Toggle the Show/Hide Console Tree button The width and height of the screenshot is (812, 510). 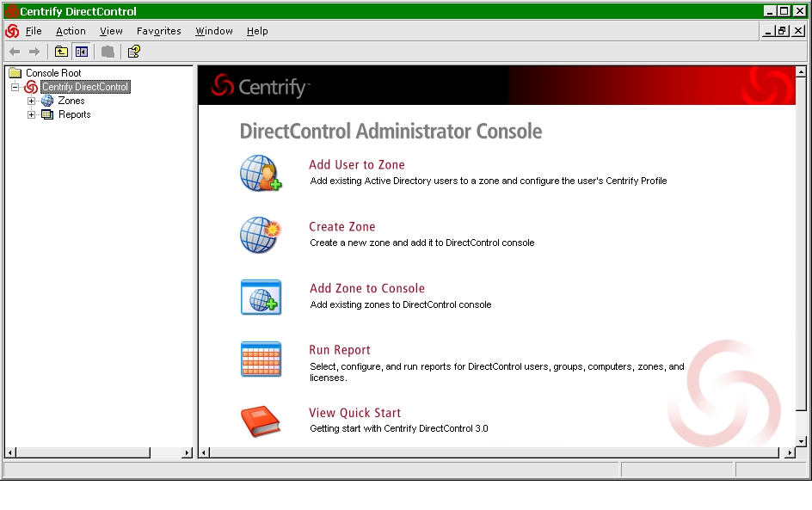[82, 52]
